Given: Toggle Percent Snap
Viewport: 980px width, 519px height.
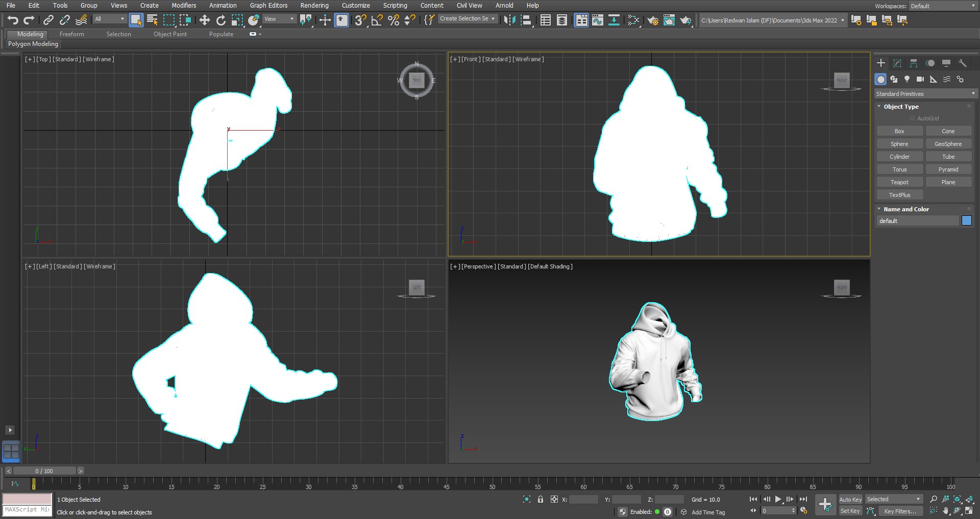Looking at the screenshot, I should pos(393,20).
